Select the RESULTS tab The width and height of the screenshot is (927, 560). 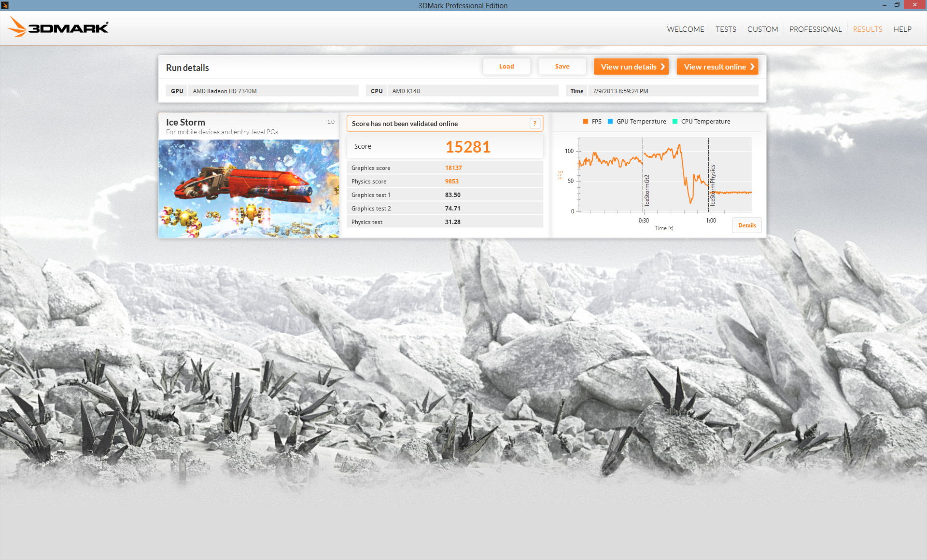pyautogui.click(x=868, y=29)
